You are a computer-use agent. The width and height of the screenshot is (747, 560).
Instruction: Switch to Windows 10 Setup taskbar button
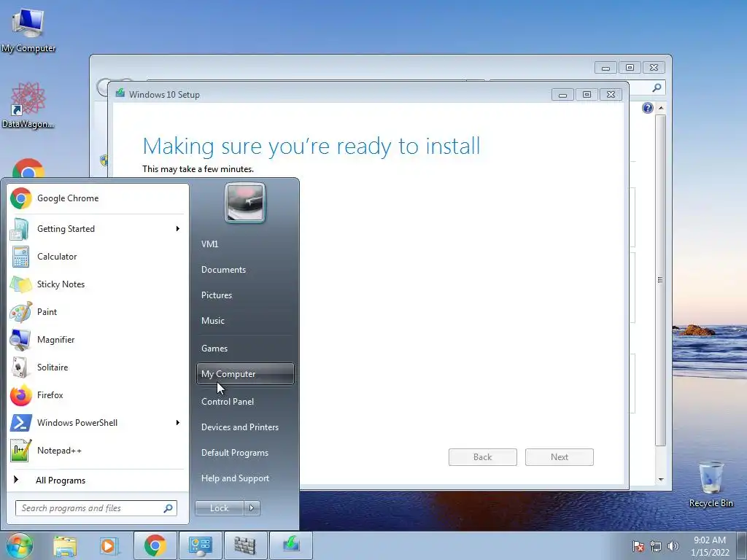coord(291,545)
